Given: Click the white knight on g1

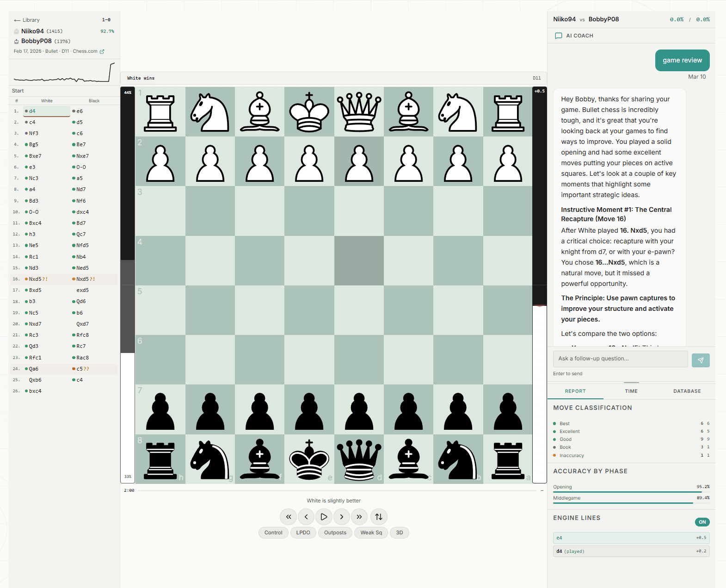Looking at the screenshot, I should (210, 111).
